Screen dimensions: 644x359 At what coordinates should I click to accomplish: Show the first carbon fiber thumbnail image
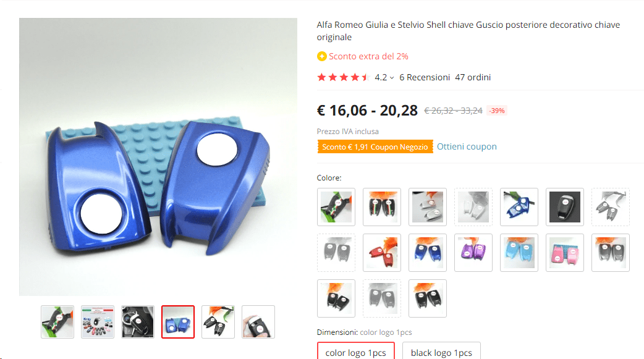click(x=57, y=322)
